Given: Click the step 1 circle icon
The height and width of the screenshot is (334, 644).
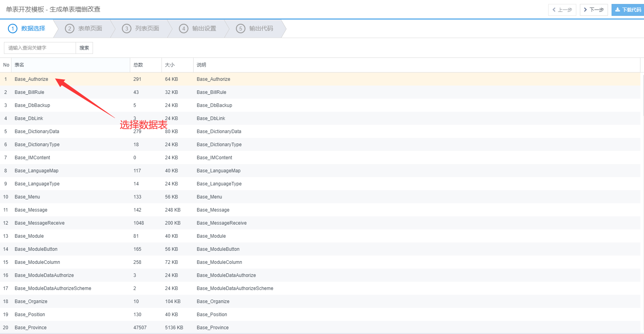Looking at the screenshot, I should pyautogui.click(x=13, y=29).
